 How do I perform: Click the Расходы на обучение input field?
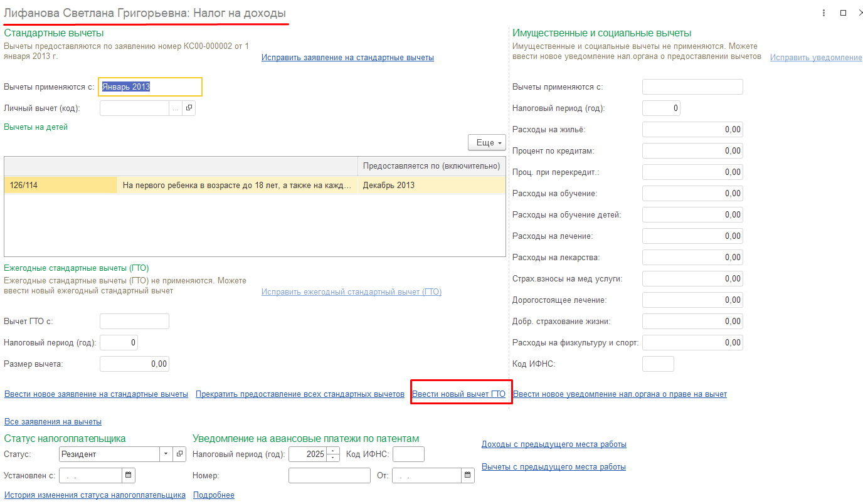tap(692, 194)
